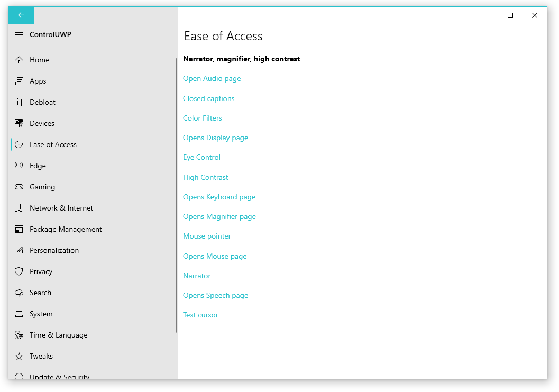559x392 pixels.
Task: Click the Devices keyboard icon
Action: (x=19, y=123)
